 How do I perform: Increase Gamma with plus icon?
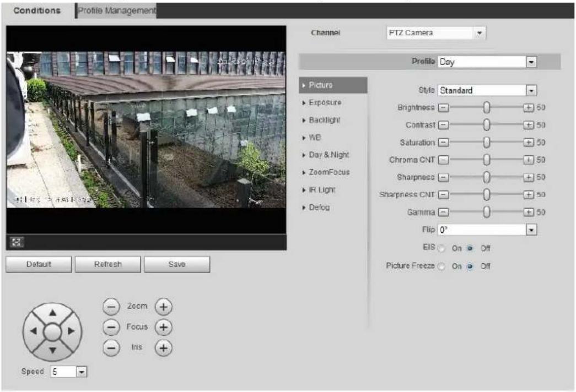tap(529, 212)
